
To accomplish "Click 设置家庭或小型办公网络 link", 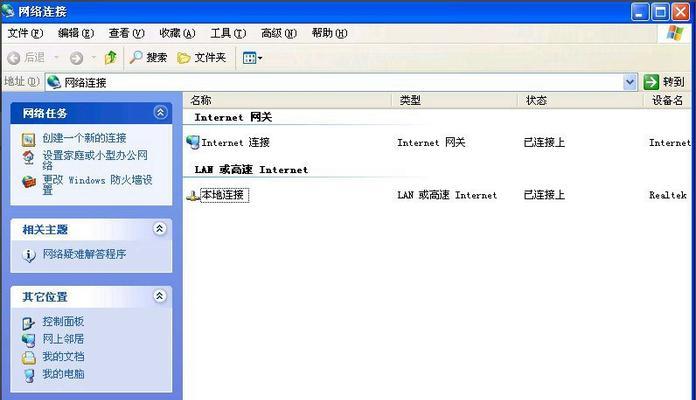I will coord(95,160).
